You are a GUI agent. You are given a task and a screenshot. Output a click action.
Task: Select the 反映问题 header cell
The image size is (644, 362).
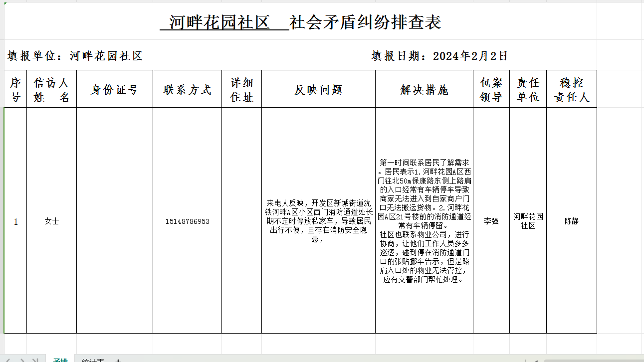tap(319, 89)
